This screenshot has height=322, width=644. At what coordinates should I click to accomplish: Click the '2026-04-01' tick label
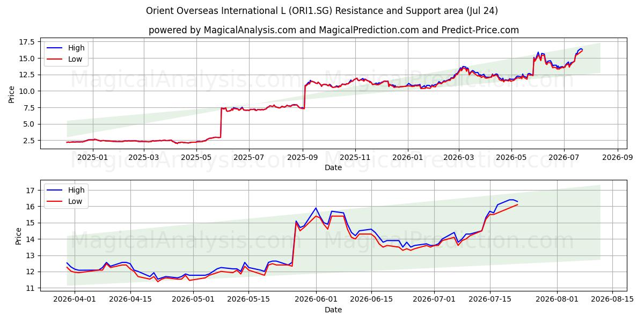click(x=75, y=299)
